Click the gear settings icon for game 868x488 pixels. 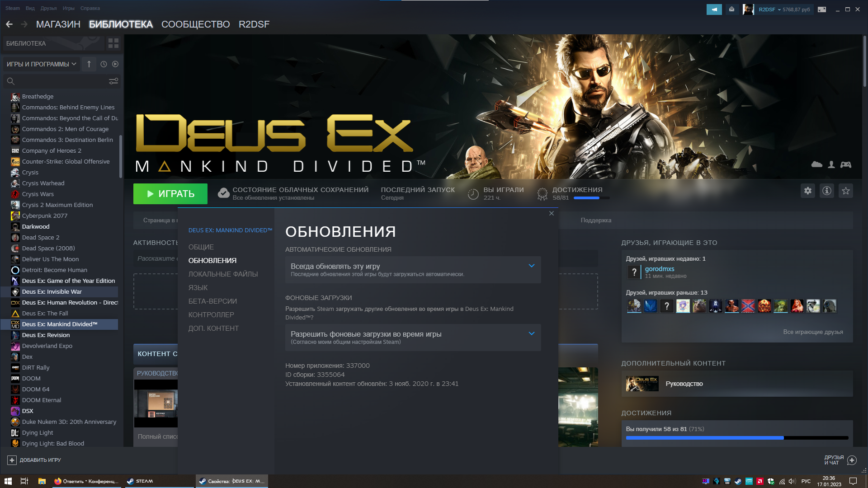point(807,191)
